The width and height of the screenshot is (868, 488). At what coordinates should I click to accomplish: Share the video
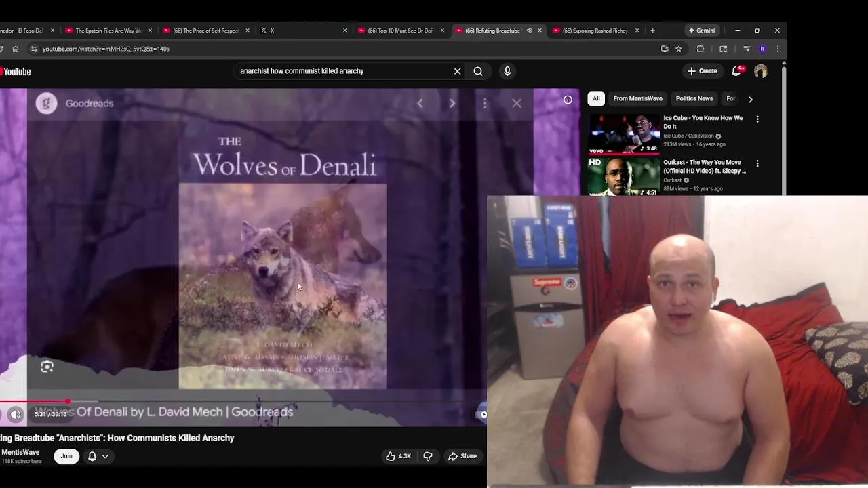coord(462,456)
